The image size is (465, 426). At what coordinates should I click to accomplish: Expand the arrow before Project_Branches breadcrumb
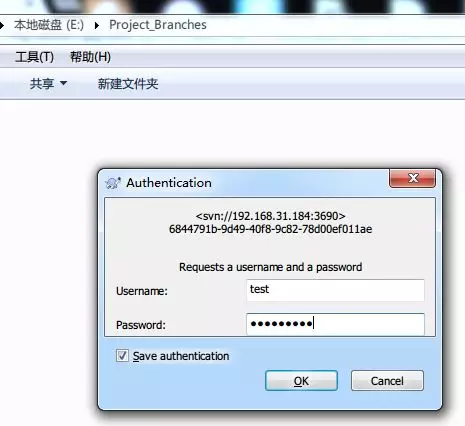click(x=97, y=25)
